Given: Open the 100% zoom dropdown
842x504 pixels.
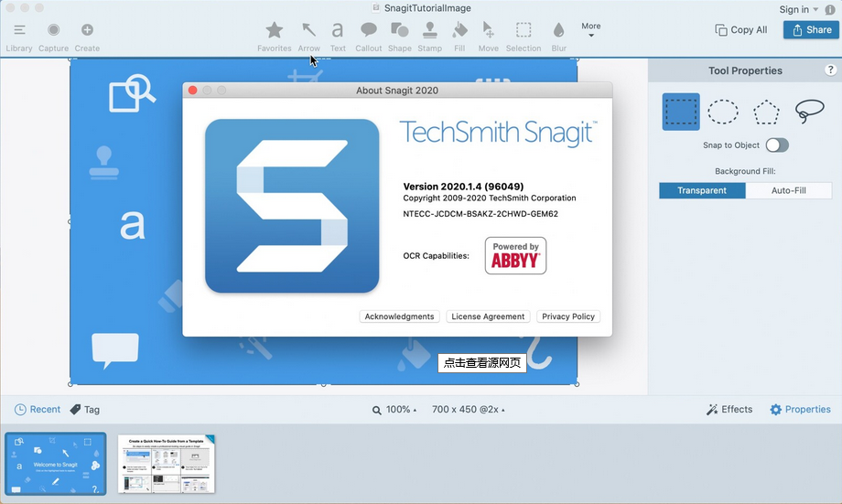Looking at the screenshot, I should [394, 410].
